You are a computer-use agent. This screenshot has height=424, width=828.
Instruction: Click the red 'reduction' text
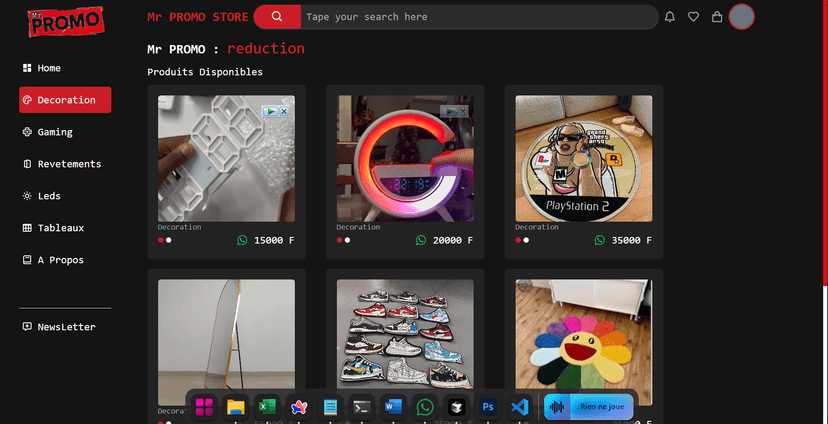coord(266,49)
